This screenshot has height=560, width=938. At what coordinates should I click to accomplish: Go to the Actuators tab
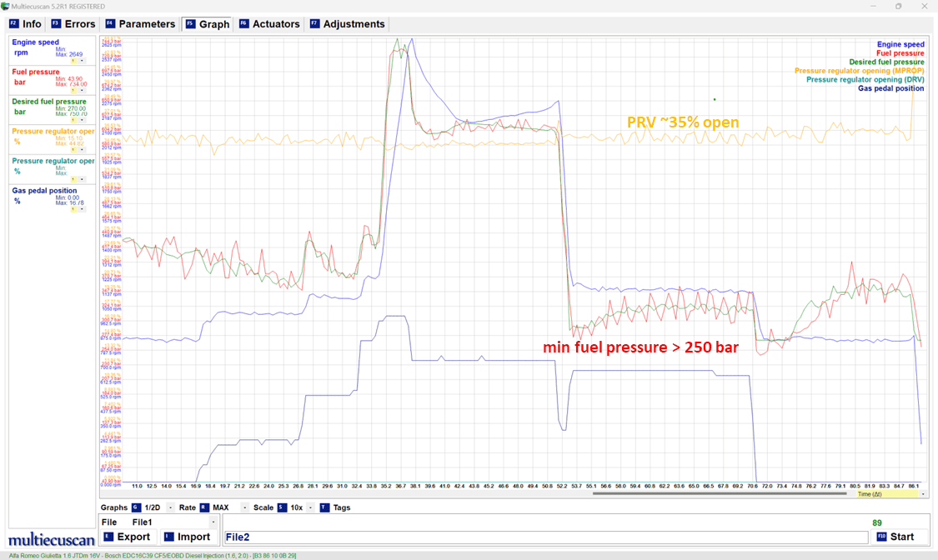coord(269,24)
